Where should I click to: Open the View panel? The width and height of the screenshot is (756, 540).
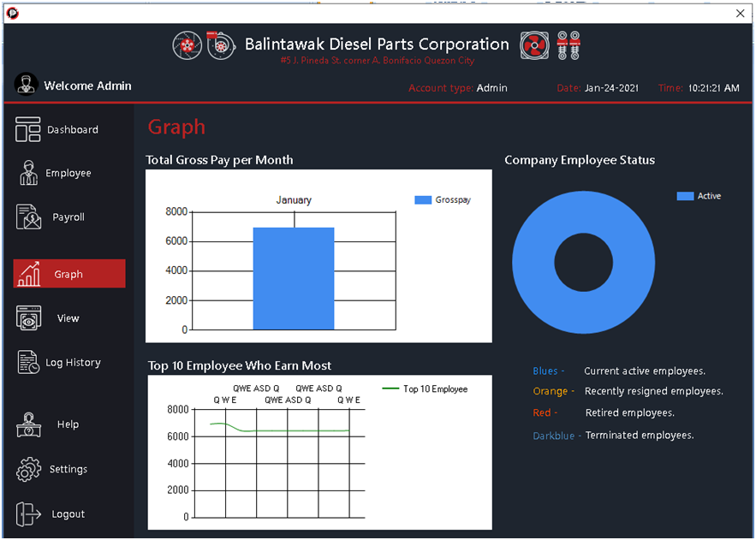click(x=68, y=317)
